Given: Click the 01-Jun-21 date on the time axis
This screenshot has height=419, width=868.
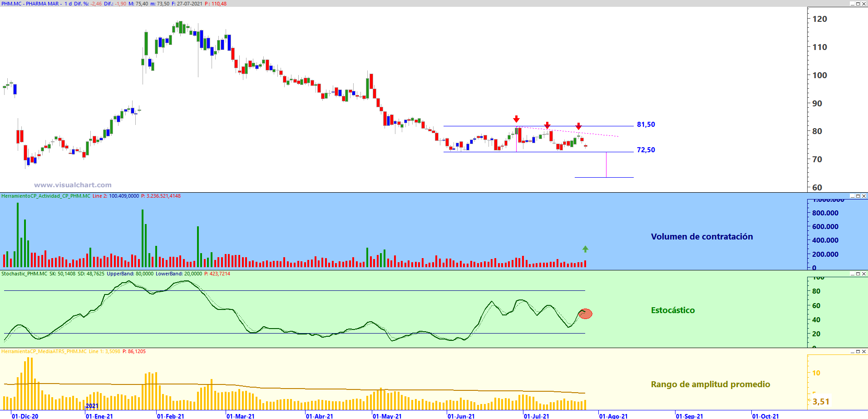Looking at the screenshot, I should click(x=461, y=416).
